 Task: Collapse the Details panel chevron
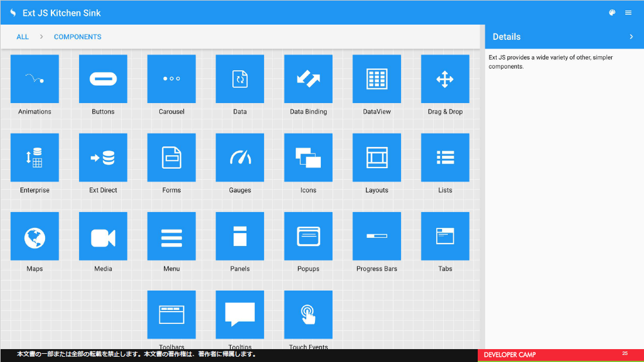[x=631, y=36]
